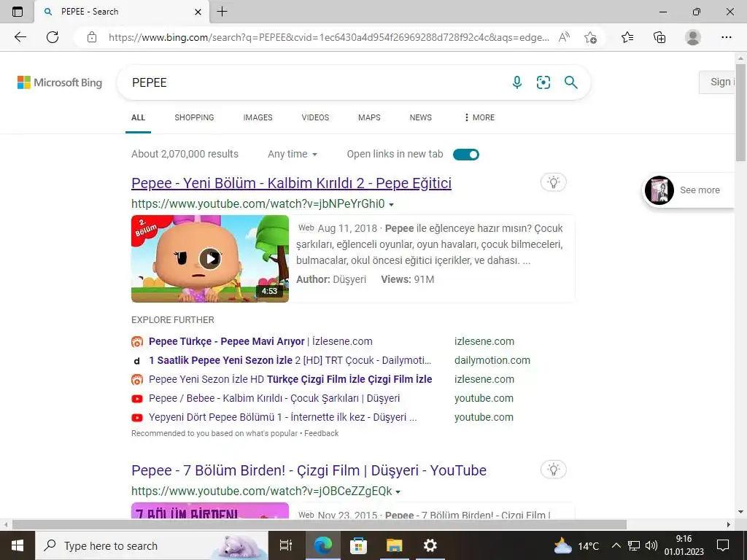Viewport: 747px width, 560px height.
Task: Open Windows Start menu
Action: 18,545
